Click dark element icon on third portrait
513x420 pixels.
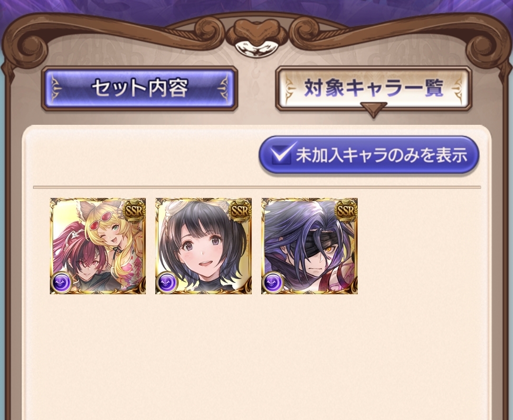click(x=273, y=282)
